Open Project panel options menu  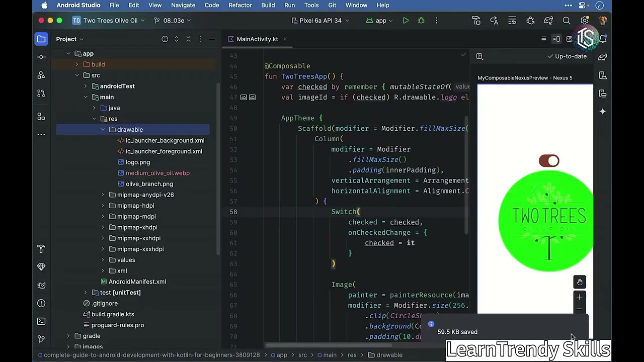point(200,39)
